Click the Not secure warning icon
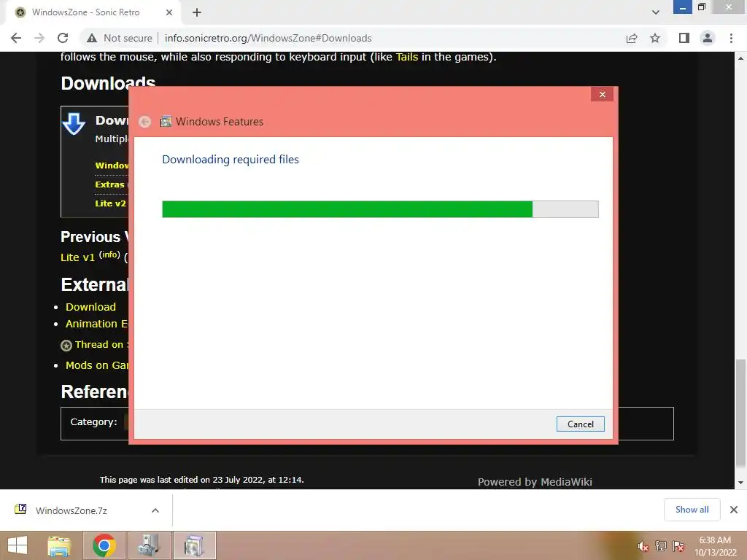 tap(92, 38)
